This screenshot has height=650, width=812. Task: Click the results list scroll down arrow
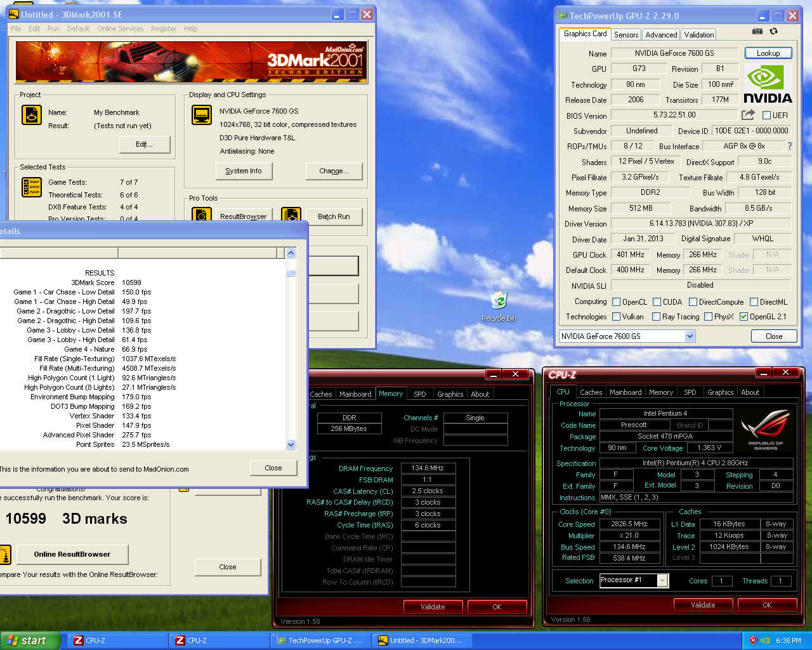291,444
